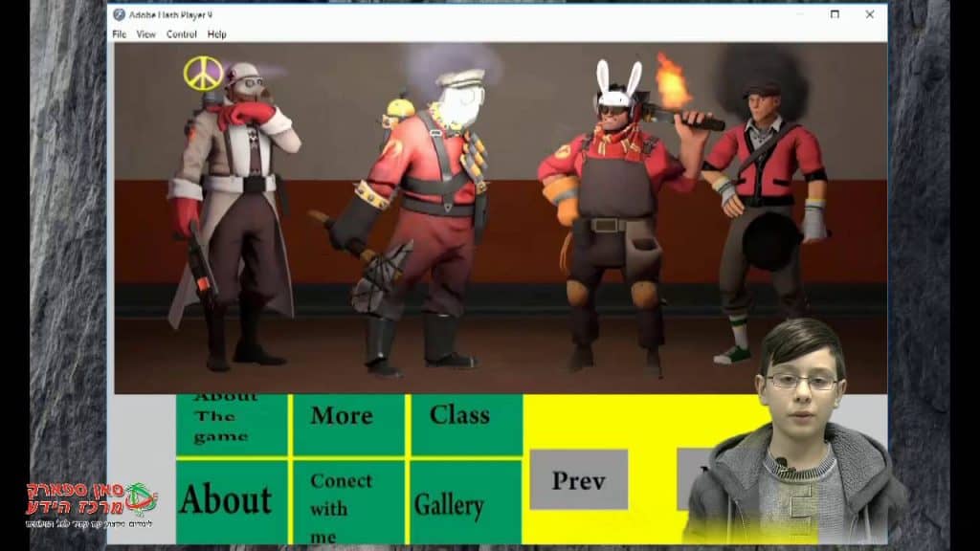Open the Help menu

(x=217, y=34)
